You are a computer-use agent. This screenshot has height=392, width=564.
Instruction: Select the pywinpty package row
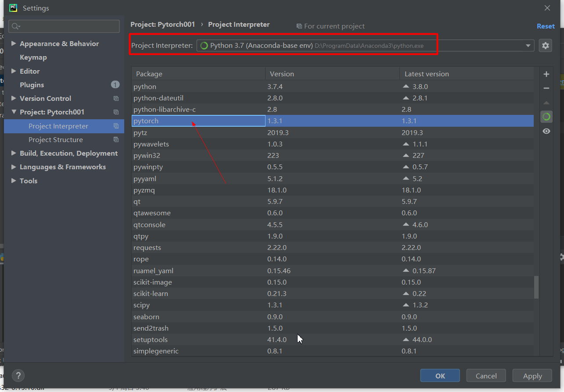tap(333, 167)
